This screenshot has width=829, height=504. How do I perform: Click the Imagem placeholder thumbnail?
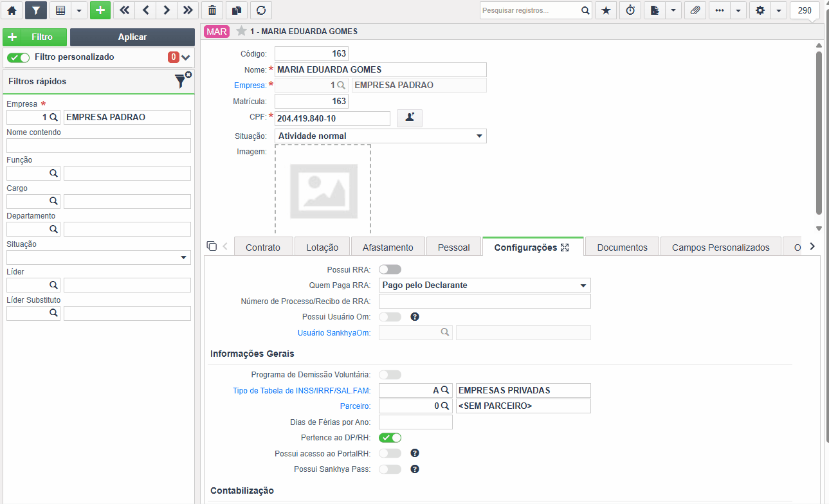point(323,190)
